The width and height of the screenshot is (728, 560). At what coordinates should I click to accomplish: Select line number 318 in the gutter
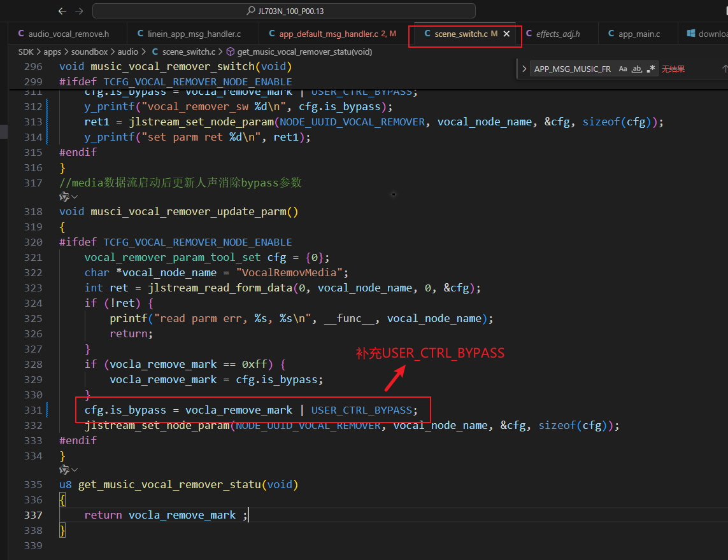[33, 211]
